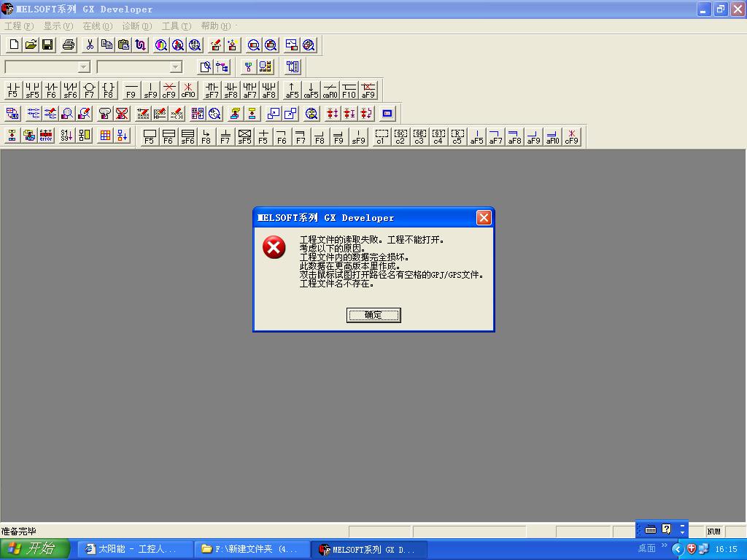Viewport: 747px width, 560px height.
Task: Open a project with the folder icon
Action: 31,45
